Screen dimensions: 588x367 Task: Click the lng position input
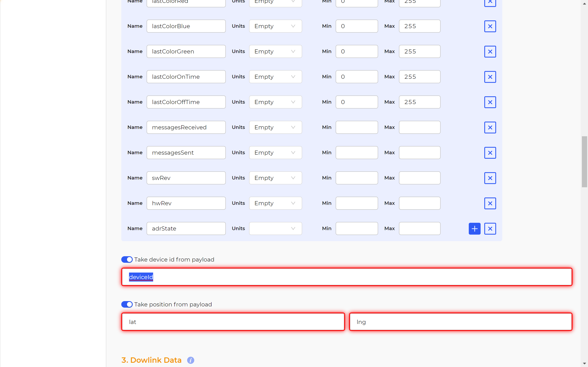click(460, 322)
